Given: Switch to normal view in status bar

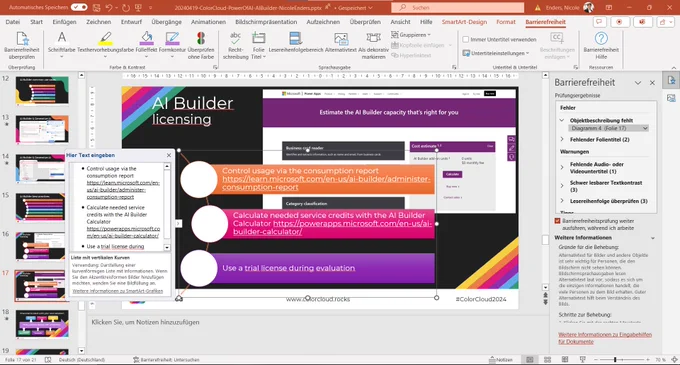Looking at the screenshot, I should [x=530, y=360].
